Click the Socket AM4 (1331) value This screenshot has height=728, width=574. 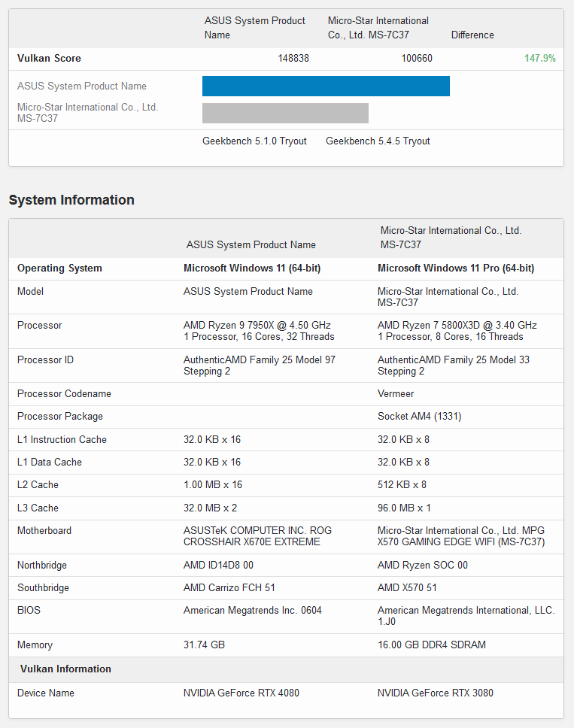419,417
